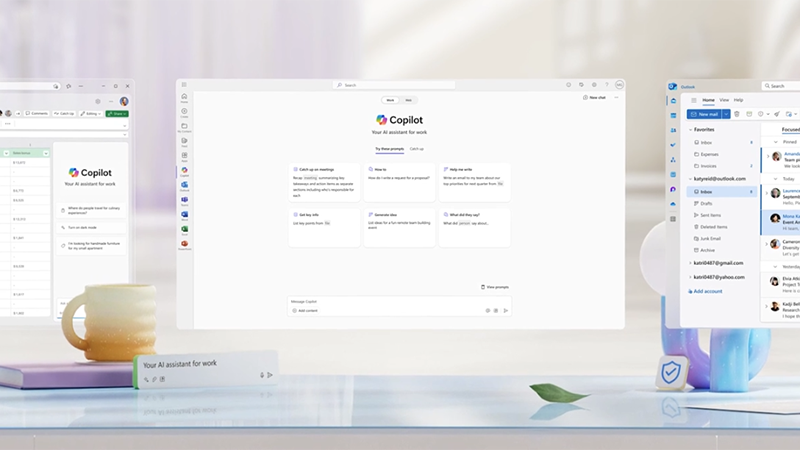
Task: Expand the katri0487@yahoo.com account
Action: pos(690,277)
